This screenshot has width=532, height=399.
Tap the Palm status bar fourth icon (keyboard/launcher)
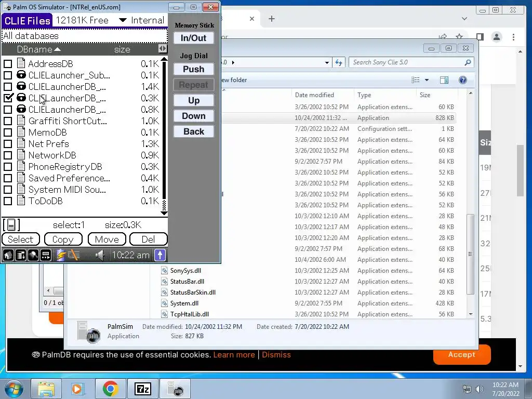(x=46, y=255)
